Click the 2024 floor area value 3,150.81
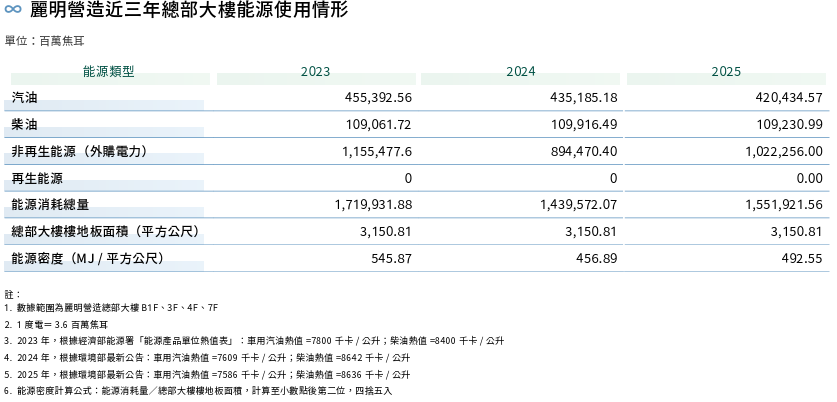The height and width of the screenshot is (402, 837). 591,232
